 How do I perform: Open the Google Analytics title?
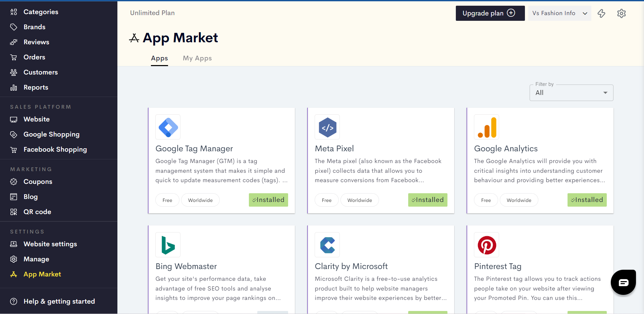[x=506, y=149]
